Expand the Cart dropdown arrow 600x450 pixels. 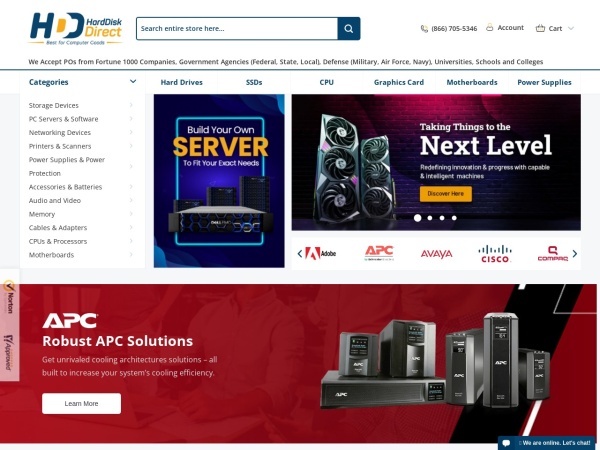tap(571, 28)
